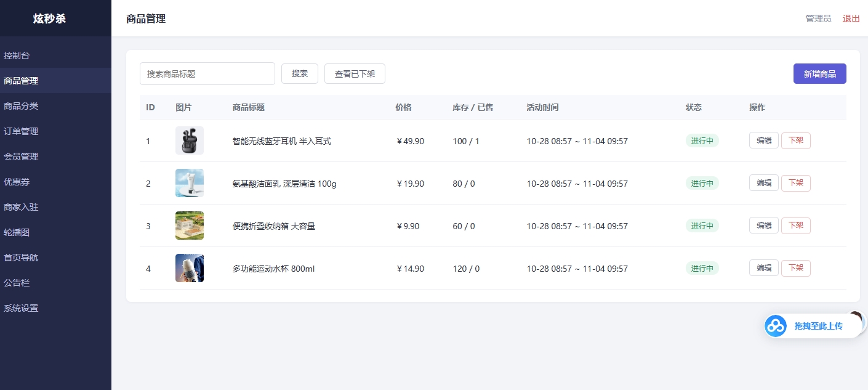Click the storage box product thumbnail
868x390 pixels.
tap(190, 225)
